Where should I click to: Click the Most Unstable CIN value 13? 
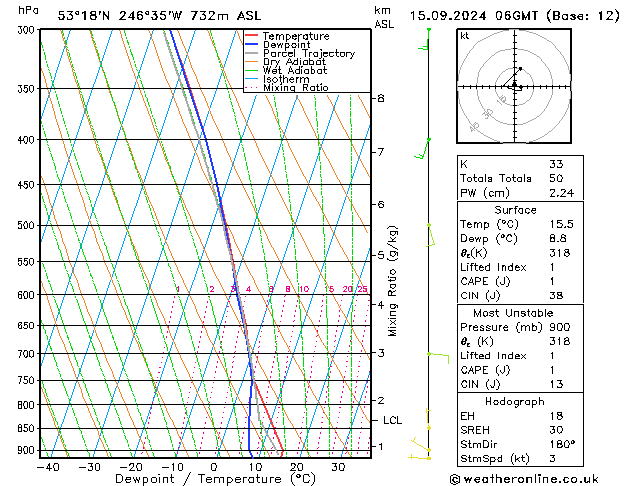tap(556, 384)
